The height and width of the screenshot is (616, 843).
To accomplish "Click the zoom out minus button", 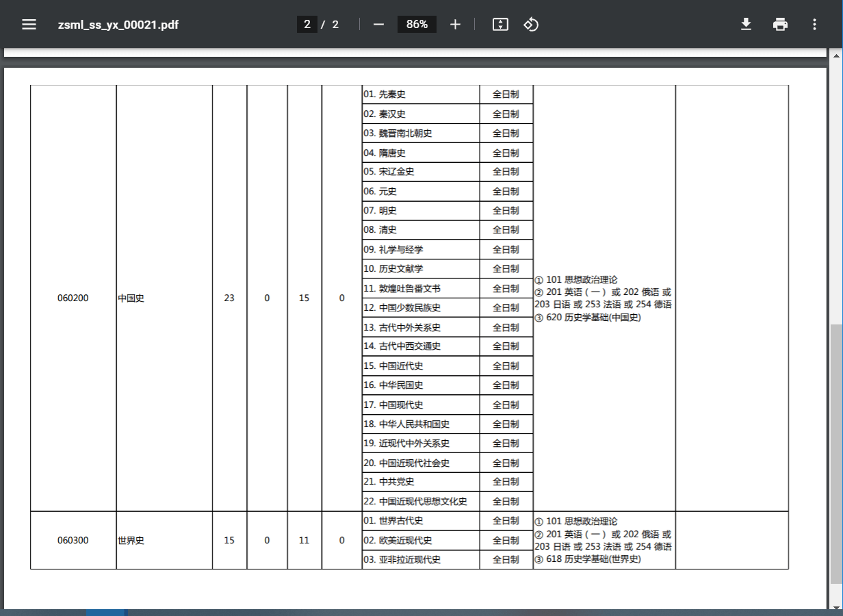I will tap(378, 25).
